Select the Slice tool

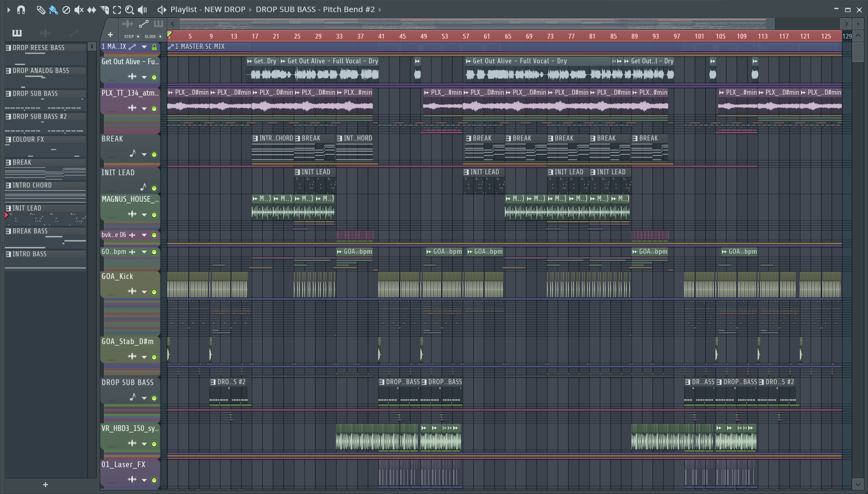click(104, 10)
